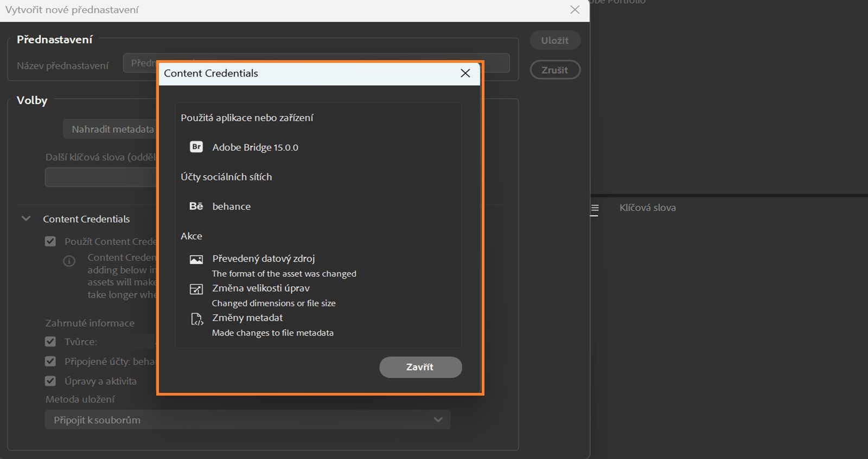Click the Nahradit metadata button
The width and height of the screenshot is (868, 459).
[110, 129]
